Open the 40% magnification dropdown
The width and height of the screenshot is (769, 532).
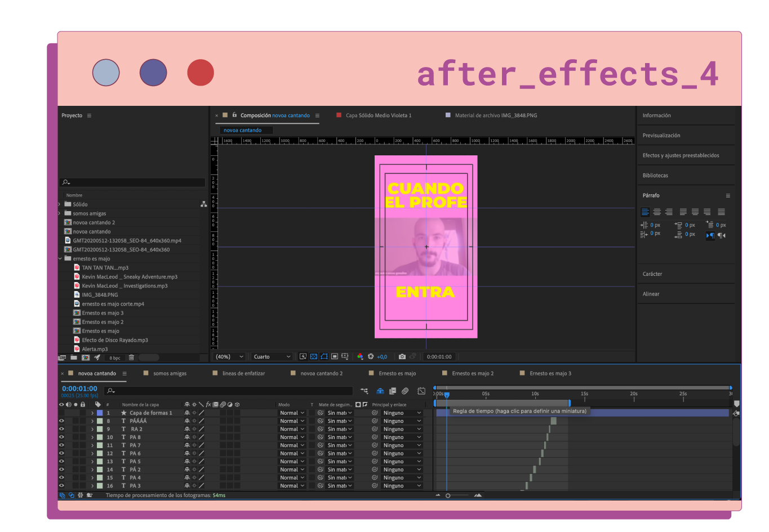[x=230, y=356]
